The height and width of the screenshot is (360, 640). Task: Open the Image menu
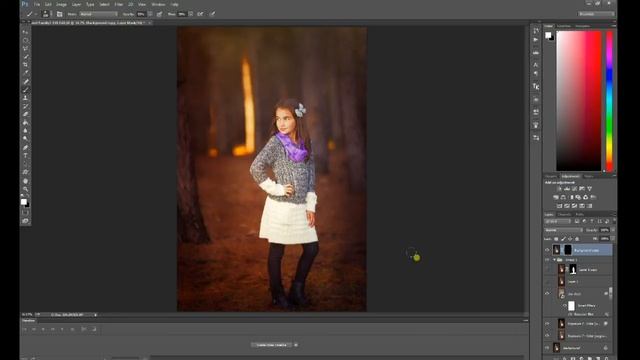click(x=61, y=4)
